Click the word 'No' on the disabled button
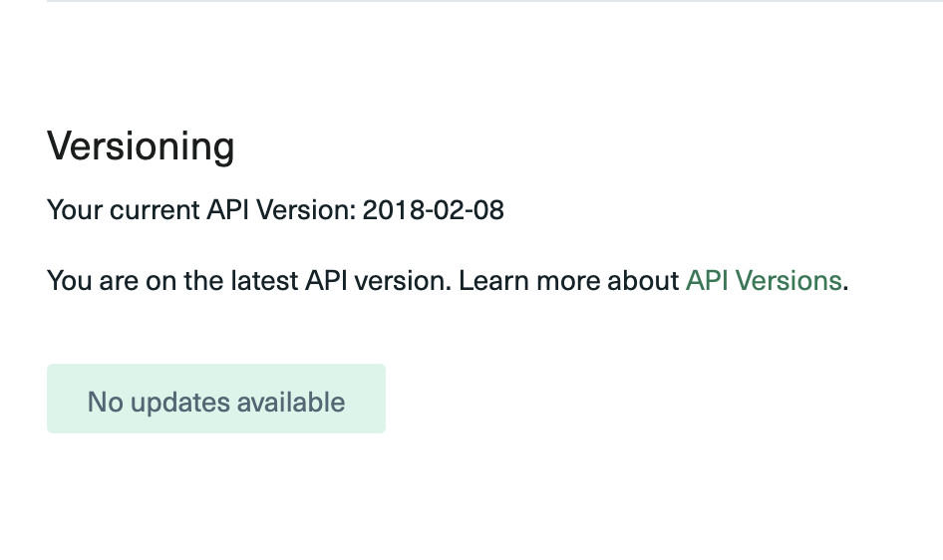943x560 pixels. [x=106, y=402]
